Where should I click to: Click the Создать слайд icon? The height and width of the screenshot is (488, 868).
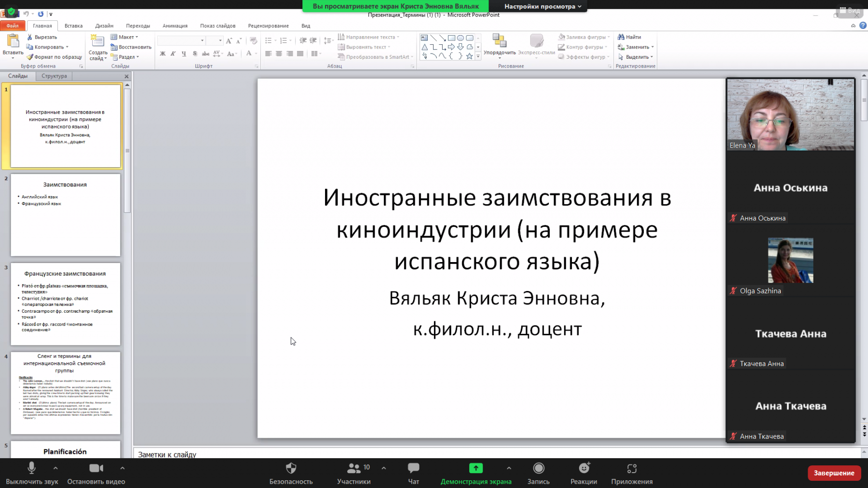[x=97, y=41]
